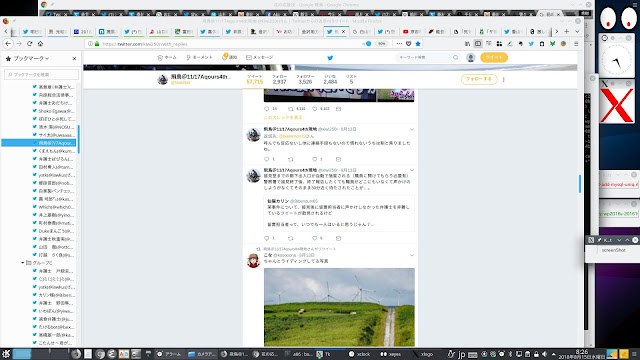
Task: Reply to the tweet quoting 仙猫カリン
Action: click(x=267, y=238)
